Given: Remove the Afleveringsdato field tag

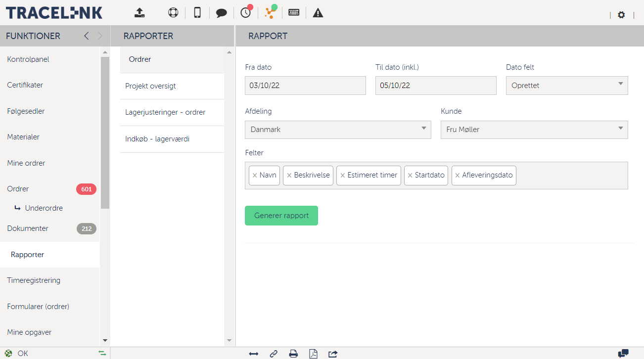Looking at the screenshot, I should point(458,176).
